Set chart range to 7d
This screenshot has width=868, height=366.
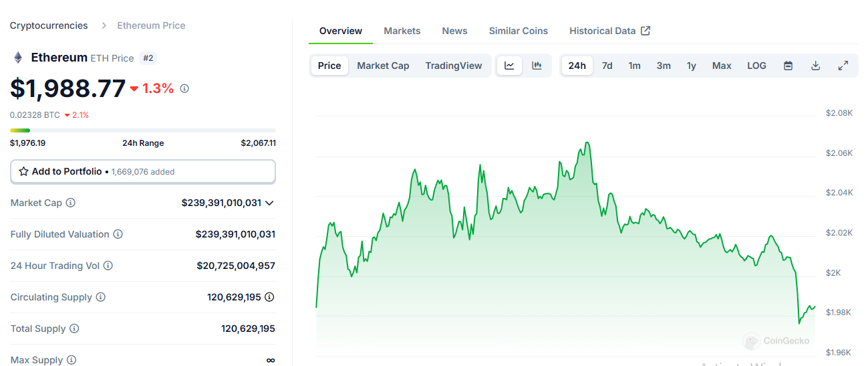[x=607, y=66]
